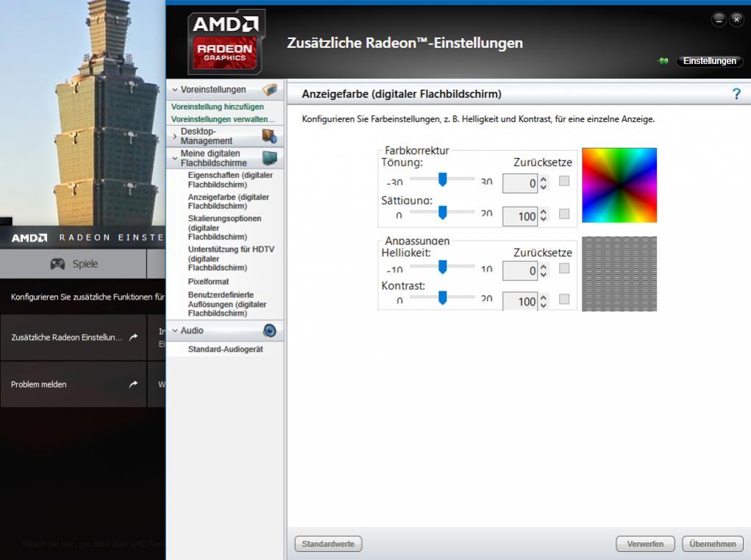Open Unterstützung für HDTV entry
The width and height of the screenshot is (751, 560).
pos(231,258)
